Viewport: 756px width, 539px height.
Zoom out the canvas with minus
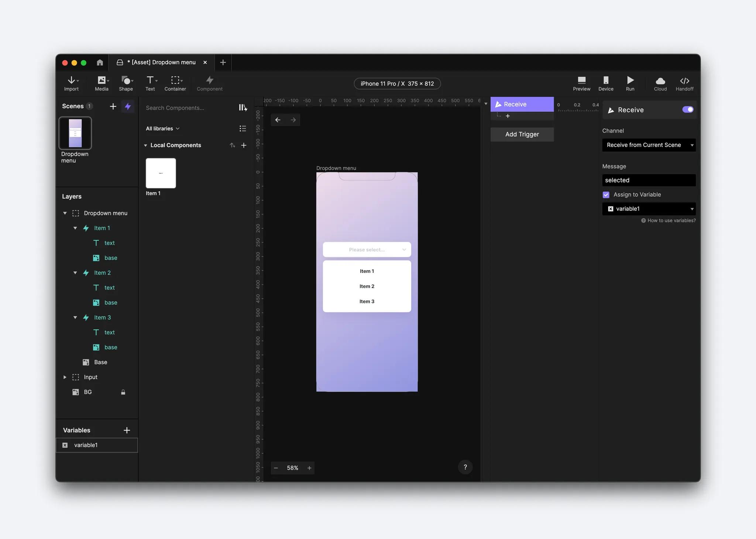point(276,468)
